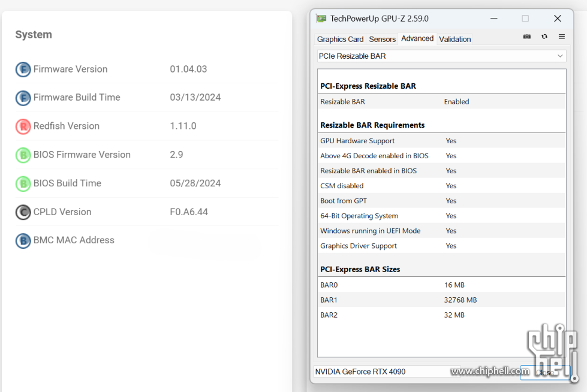Select Above 4G Decode enabled in BIOS row
The height and width of the screenshot is (392, 587).
coord(441,156)
